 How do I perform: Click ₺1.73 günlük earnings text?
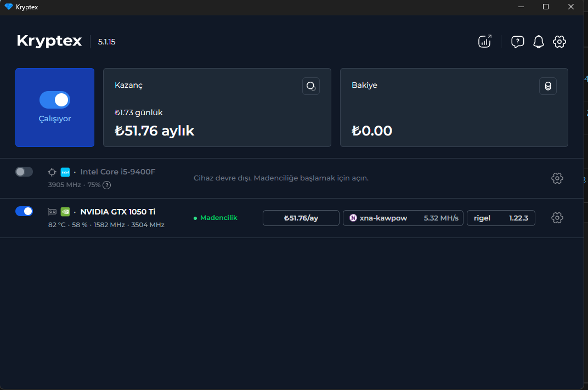point(139,112)
